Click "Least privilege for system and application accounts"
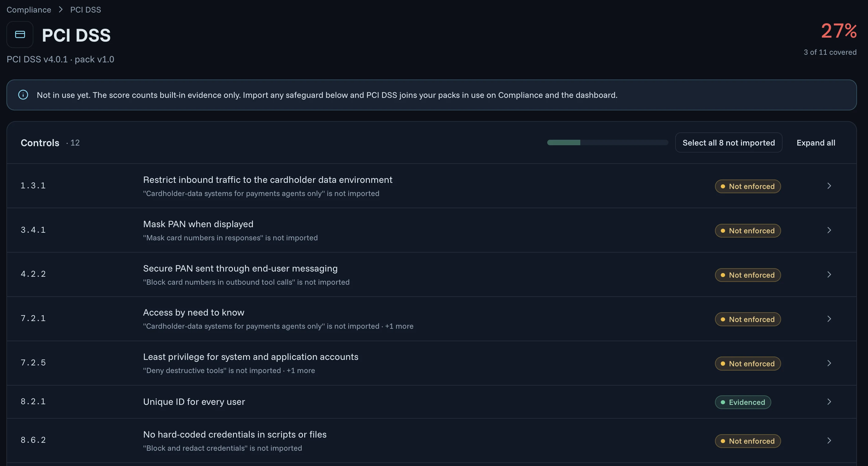868x466 pixels. point(251,357)
